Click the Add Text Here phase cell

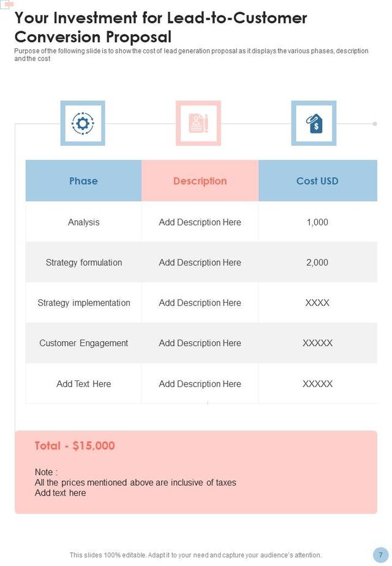(x=83, y=383)
